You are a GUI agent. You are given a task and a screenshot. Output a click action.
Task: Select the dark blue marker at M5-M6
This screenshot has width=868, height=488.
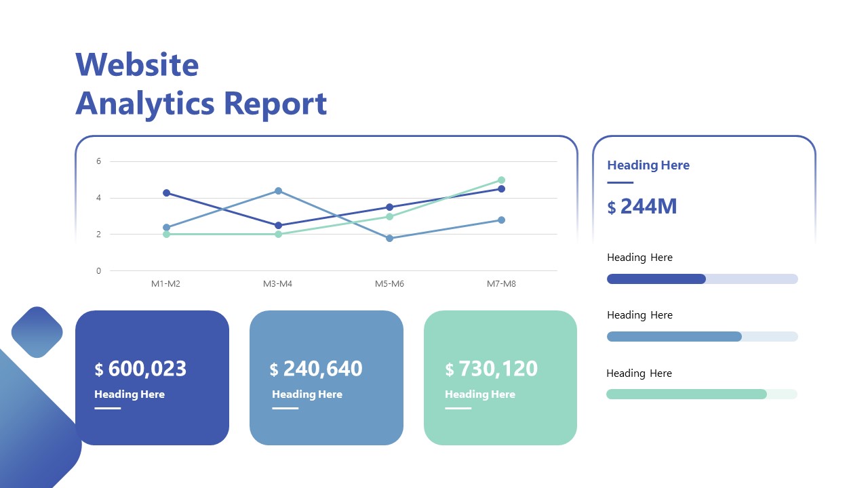coord(389,206)
